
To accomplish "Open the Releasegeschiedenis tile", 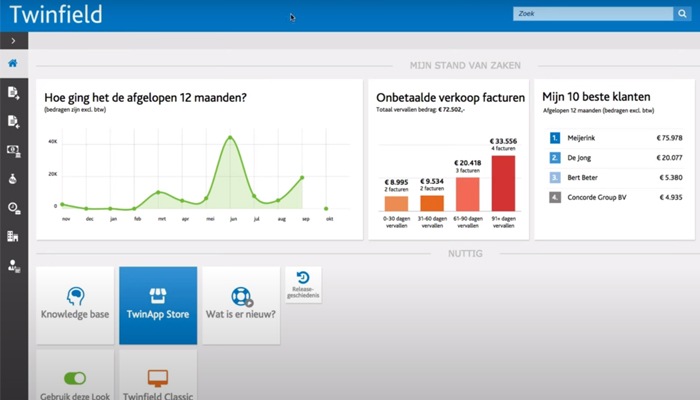I will click(303, 285).
